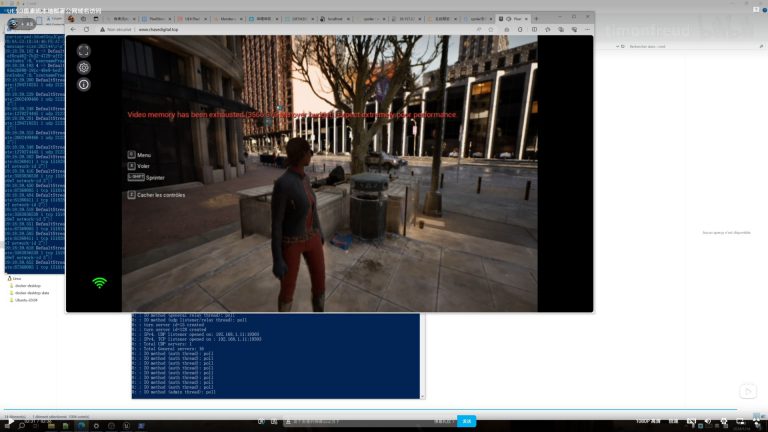This screenshot has width=768, height=432.
Task: Click the blue send button in the video player
Action: click(x=466, y=421)
